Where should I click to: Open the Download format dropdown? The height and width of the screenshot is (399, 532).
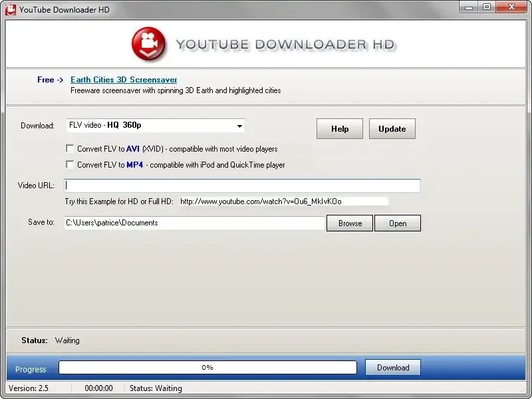click(156, 126)
